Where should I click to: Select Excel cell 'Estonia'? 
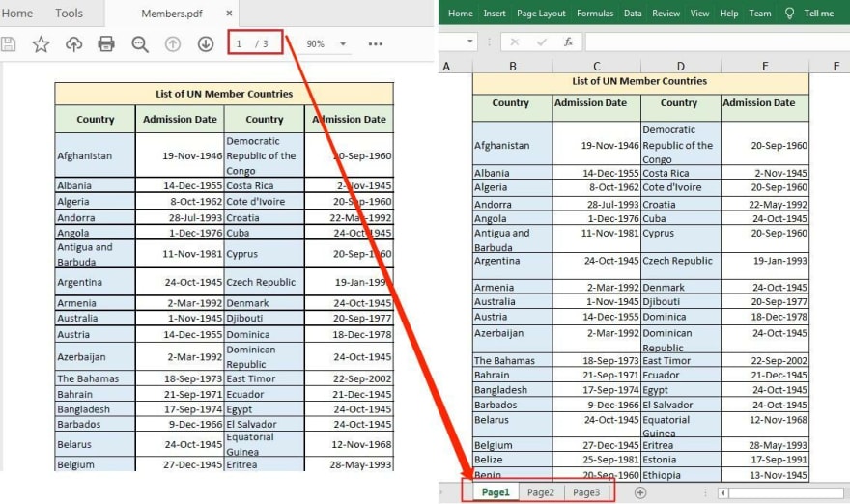pyautogui.click(x=681, y=459)
